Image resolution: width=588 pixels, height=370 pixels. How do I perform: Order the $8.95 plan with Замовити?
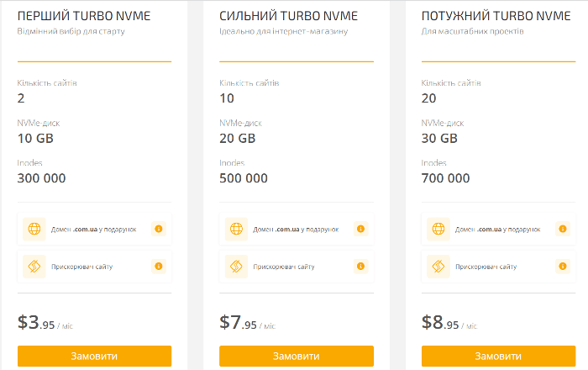coord(498,356)
